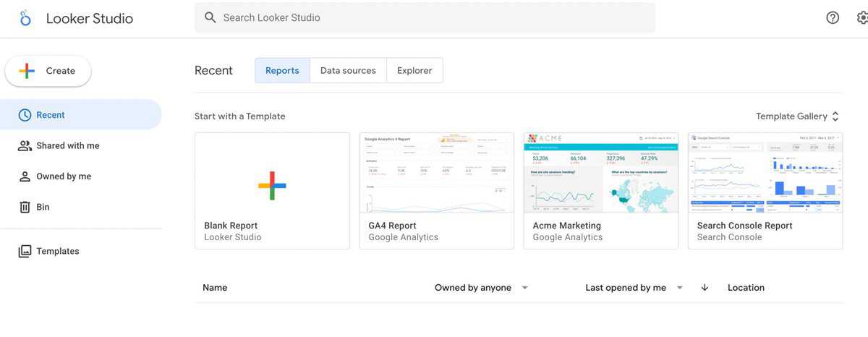Reverse sort order with the arrow icon
Viewport: 868px width, 337px height.
point(705,288)
